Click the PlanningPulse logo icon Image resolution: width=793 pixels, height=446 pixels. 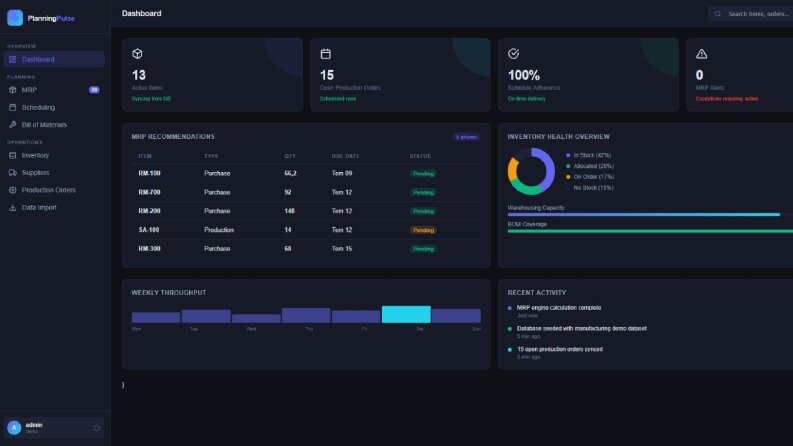coord(15,18)
